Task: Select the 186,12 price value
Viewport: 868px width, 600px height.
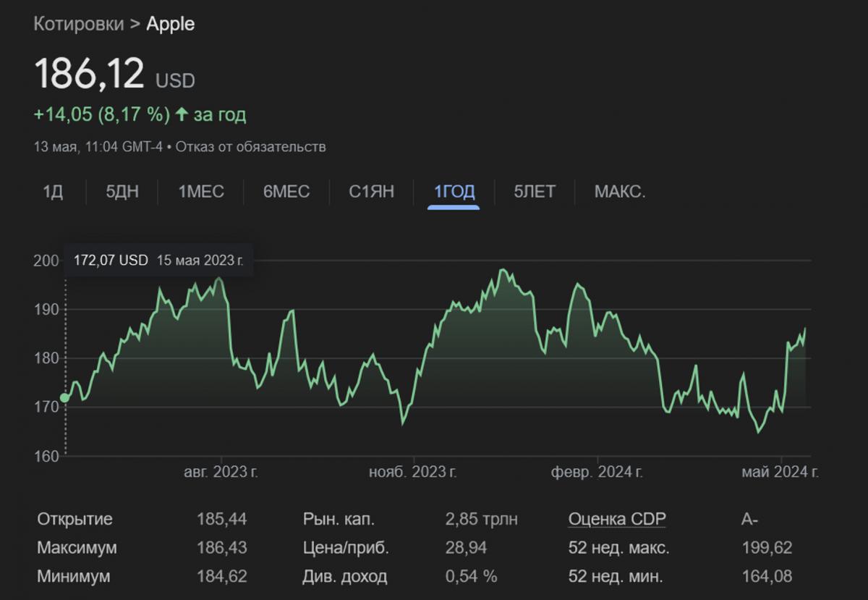Action: [89, 73]
